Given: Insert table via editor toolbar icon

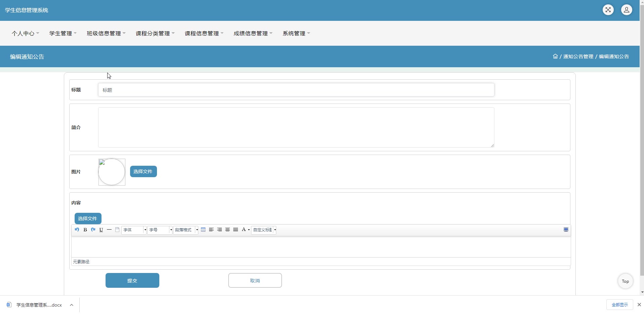Looking at the screenshot, I should click(203, 230).
